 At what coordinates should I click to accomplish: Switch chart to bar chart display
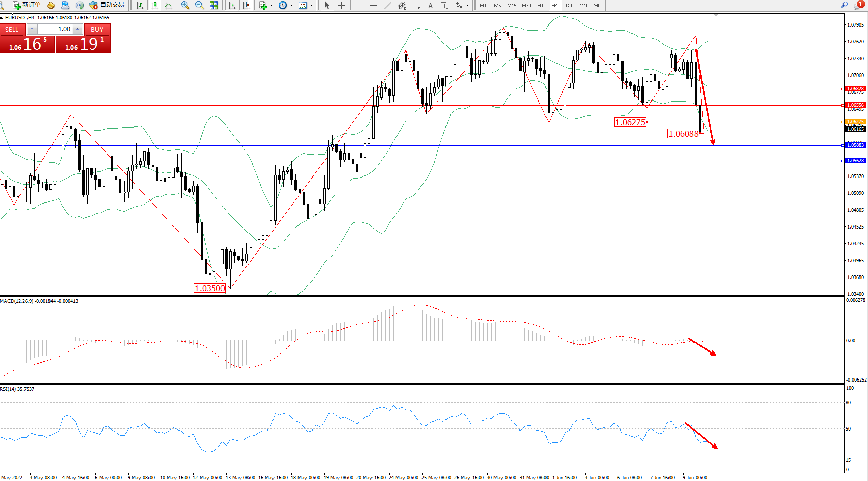139,5
